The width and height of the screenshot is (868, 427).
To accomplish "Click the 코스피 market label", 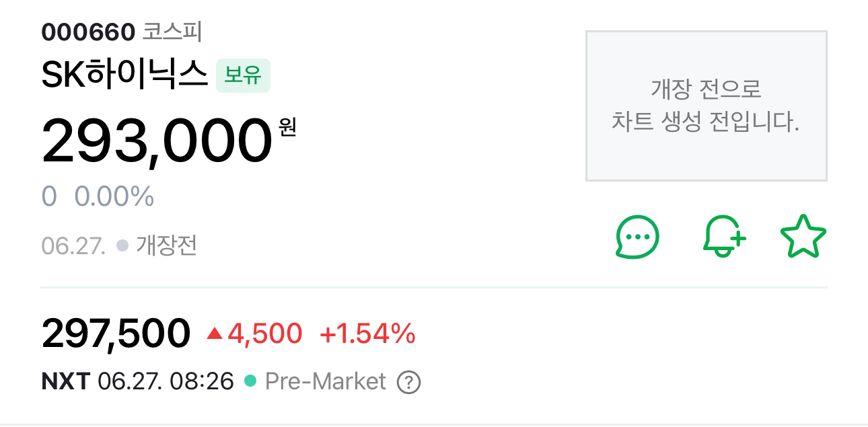I will point(172,31).
